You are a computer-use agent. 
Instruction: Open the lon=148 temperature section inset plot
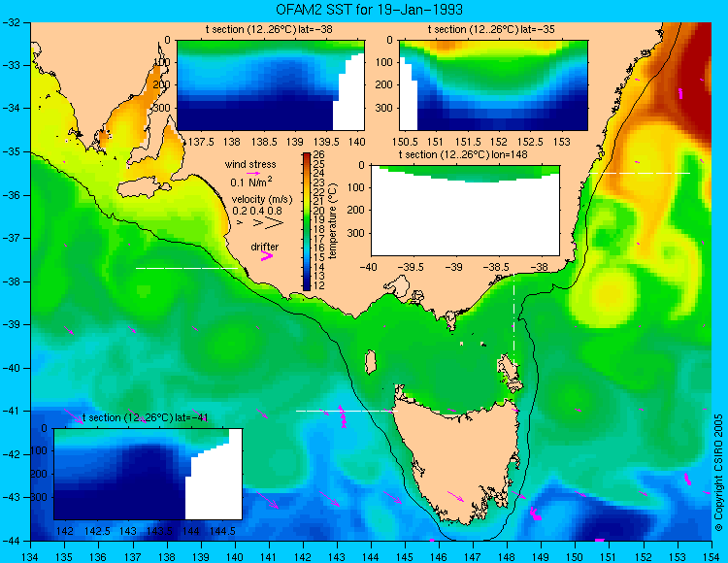tap(465, 211)
